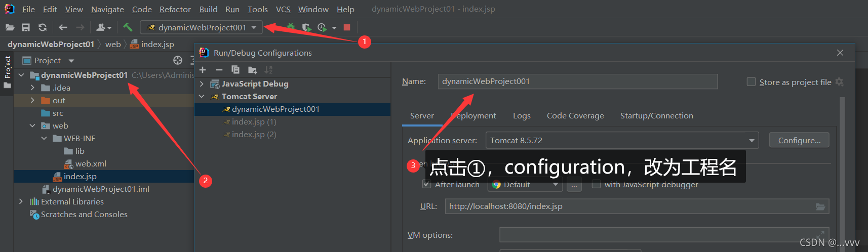Collapse the Tomcat Server configuration group
Viewport: 868px width, 252px height.
pos(202,96)
